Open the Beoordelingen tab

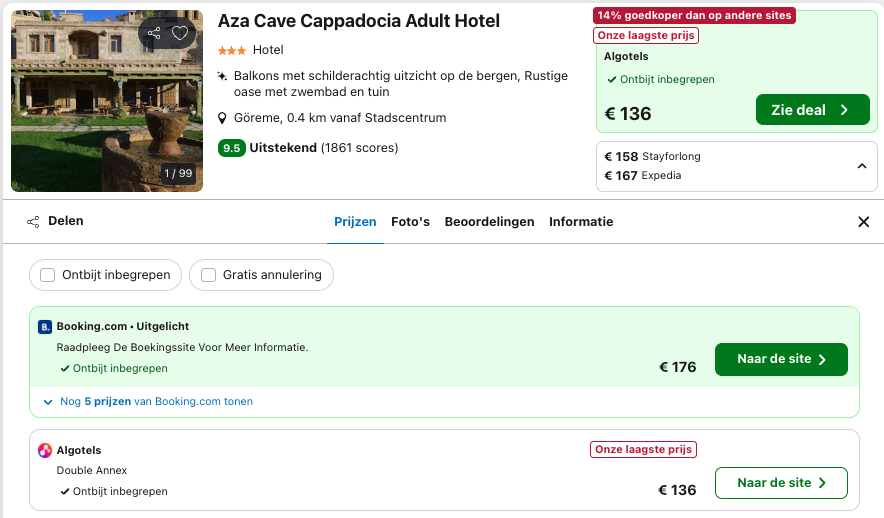coord(489,222)
